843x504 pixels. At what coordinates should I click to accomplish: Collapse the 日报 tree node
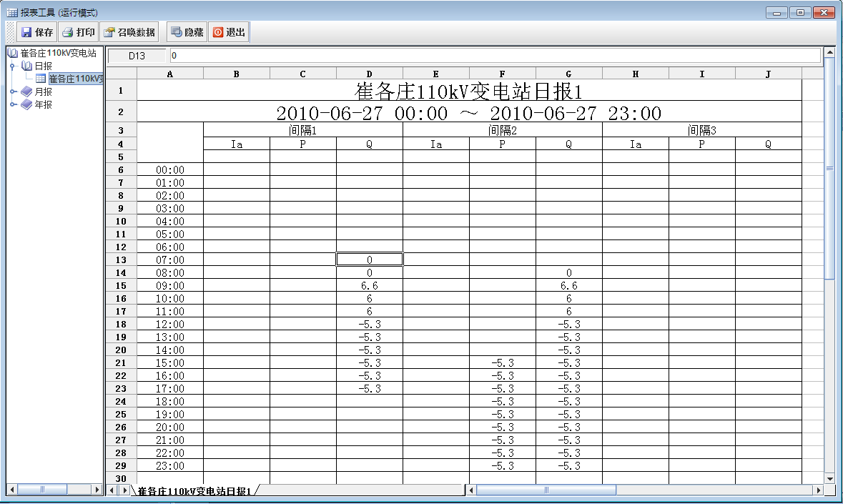[13, 66]
